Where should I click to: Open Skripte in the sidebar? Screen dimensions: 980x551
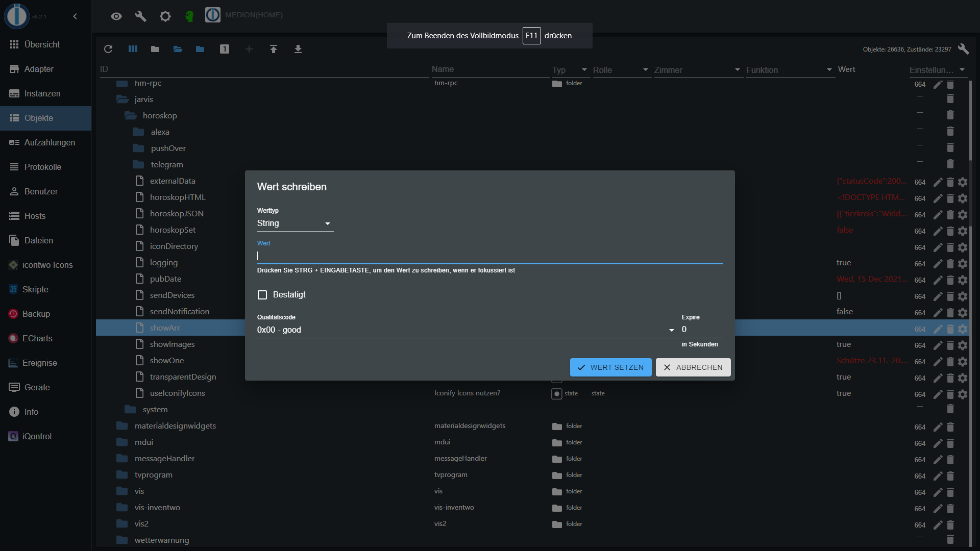click(46, 289)
